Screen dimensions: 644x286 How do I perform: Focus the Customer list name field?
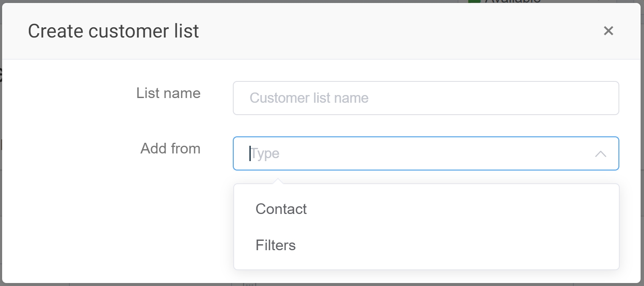pos(426,98)
